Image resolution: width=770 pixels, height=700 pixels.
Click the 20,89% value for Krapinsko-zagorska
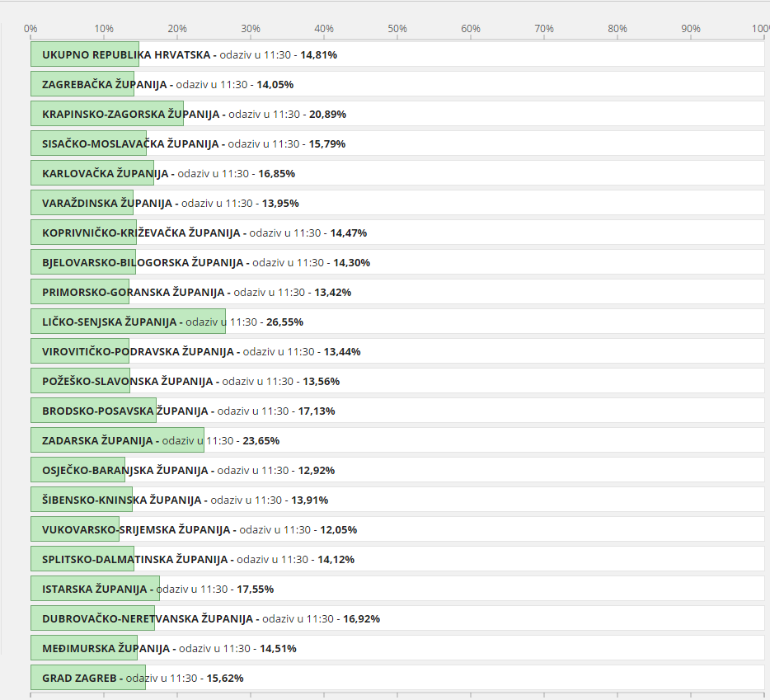pyautogui.click(x=327, y=114)
